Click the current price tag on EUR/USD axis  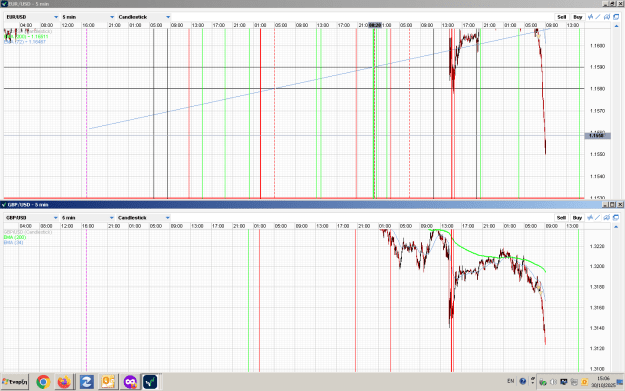(x=597, y=136)
